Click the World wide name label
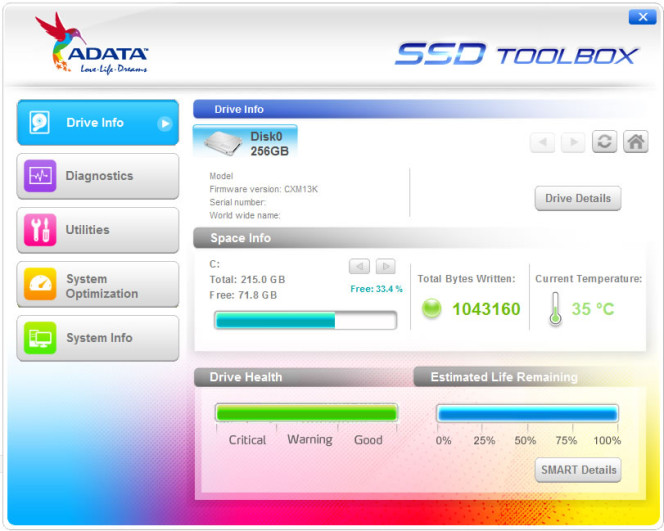Image resolution: width=664 pixels, height=531 pixels. coord(245,216)
